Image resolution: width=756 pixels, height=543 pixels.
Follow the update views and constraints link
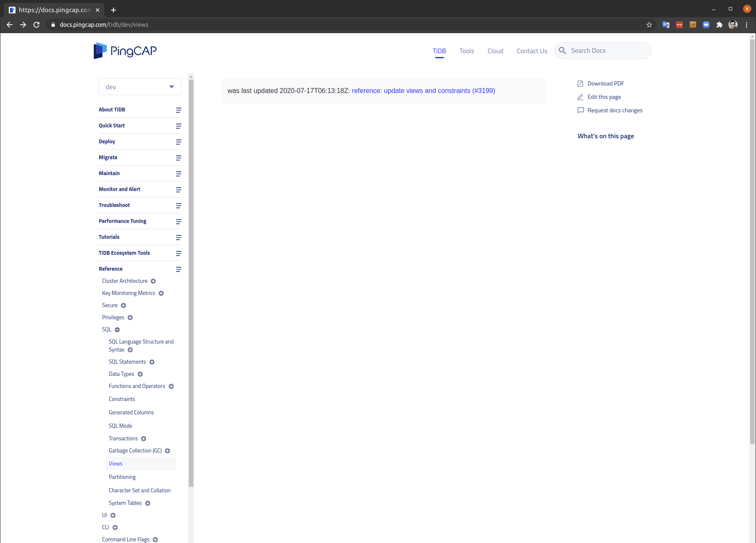[x=422, y=90]
